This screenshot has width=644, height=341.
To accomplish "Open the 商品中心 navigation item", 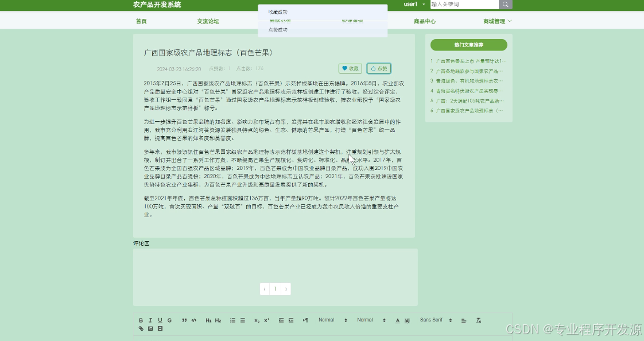I will [425, 21].
